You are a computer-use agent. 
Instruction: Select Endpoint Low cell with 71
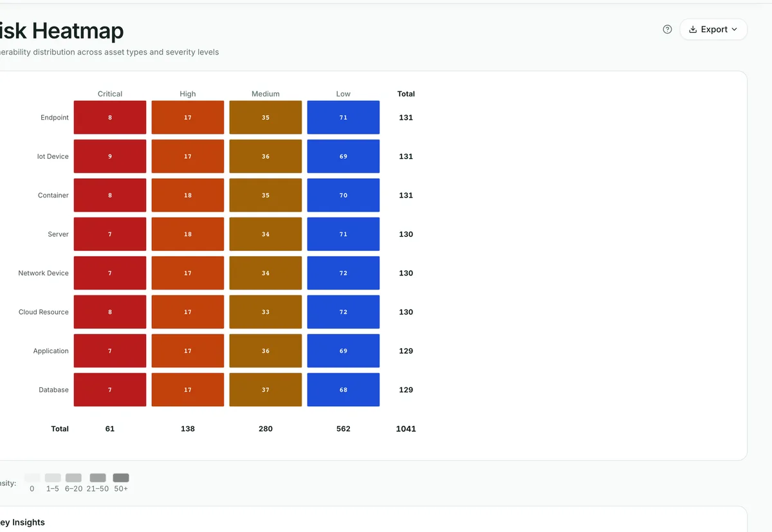[344, 118]
